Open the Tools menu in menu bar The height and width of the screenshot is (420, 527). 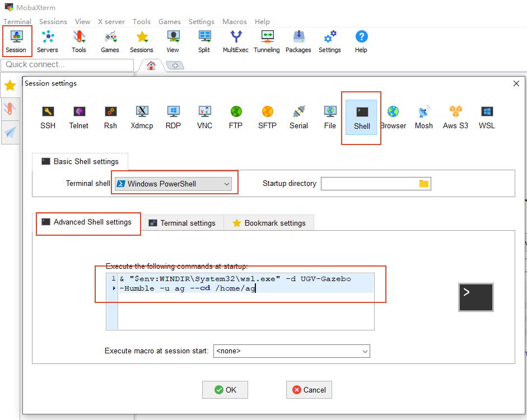pyautogui.click(x=142, y=21)
